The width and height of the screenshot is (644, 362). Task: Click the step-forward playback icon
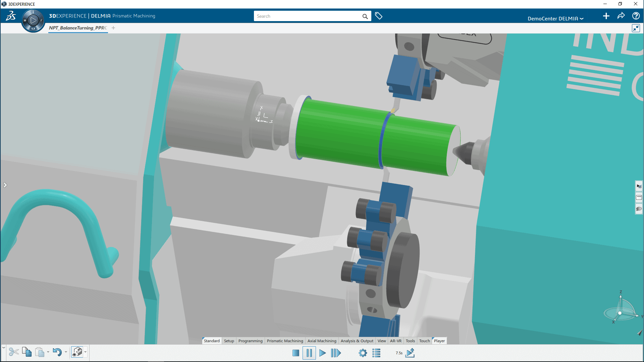pos(336,353)
